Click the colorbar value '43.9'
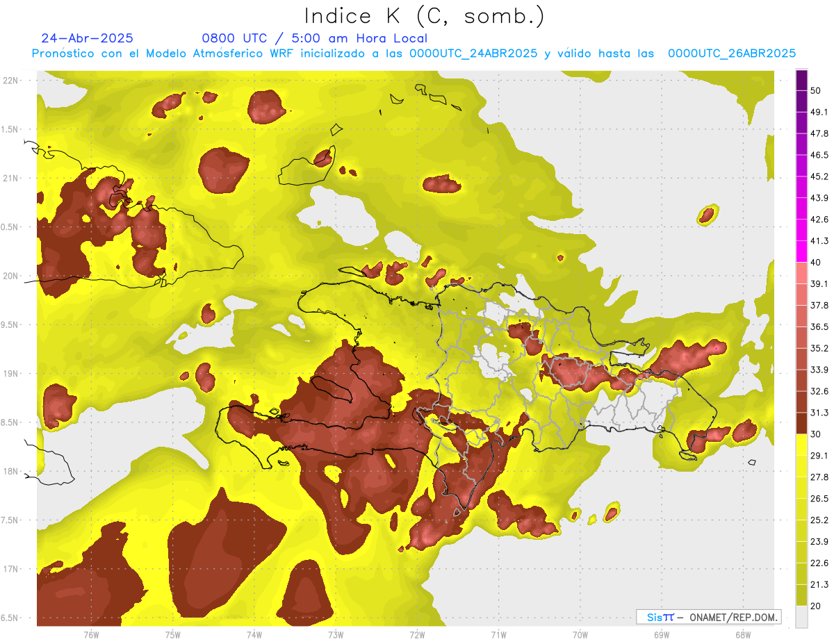Image resolution: width=834 pixels, height=644 pixels. [819, 198]
